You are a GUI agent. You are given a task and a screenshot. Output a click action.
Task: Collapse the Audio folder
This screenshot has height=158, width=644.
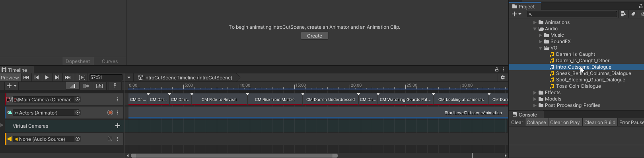(x=535, y=29)
